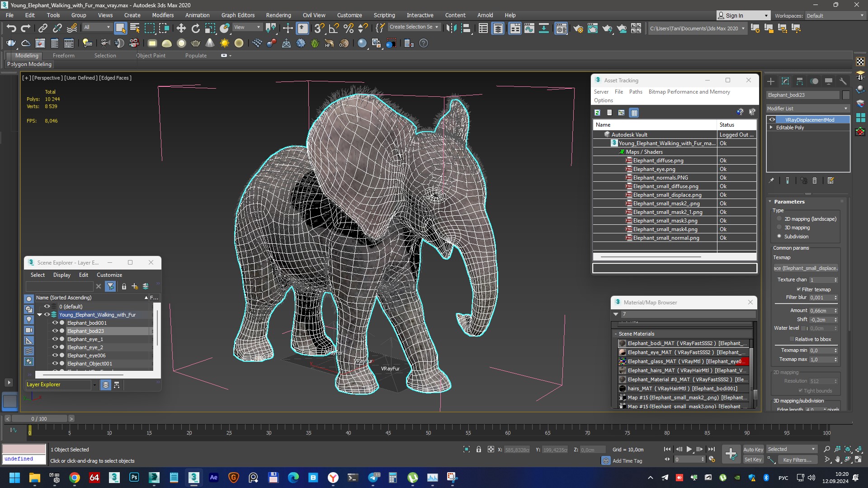Activate the Select and Move tool
868x488 pixels.
click(181, 28)
